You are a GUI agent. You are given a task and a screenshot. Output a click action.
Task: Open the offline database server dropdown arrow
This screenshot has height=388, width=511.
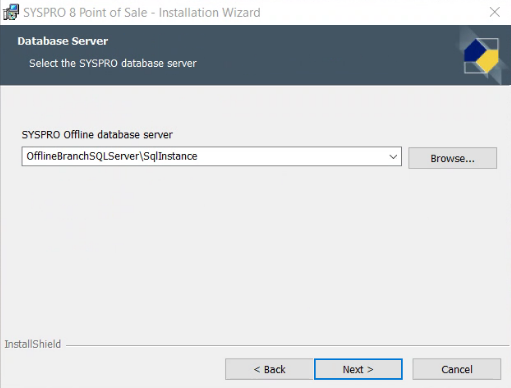(x=393, y=156)
